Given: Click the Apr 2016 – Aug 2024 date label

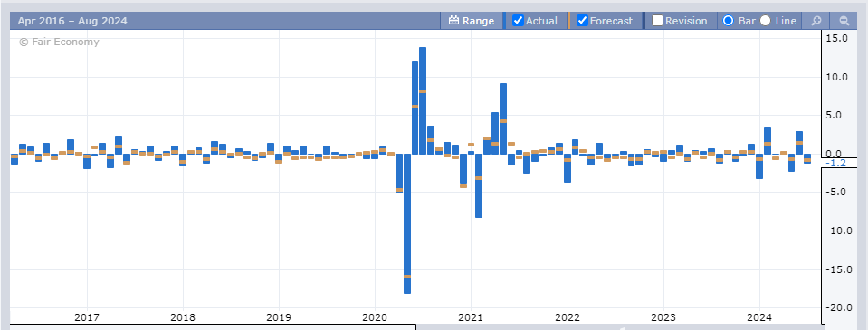Looking at the screenshot, I should (72, 21).
